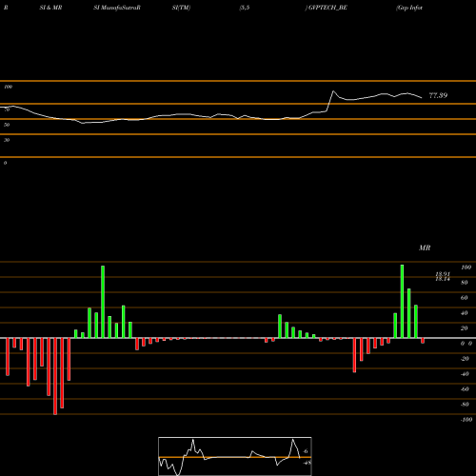Click the -6 label in mini chart

click(306, 451)
